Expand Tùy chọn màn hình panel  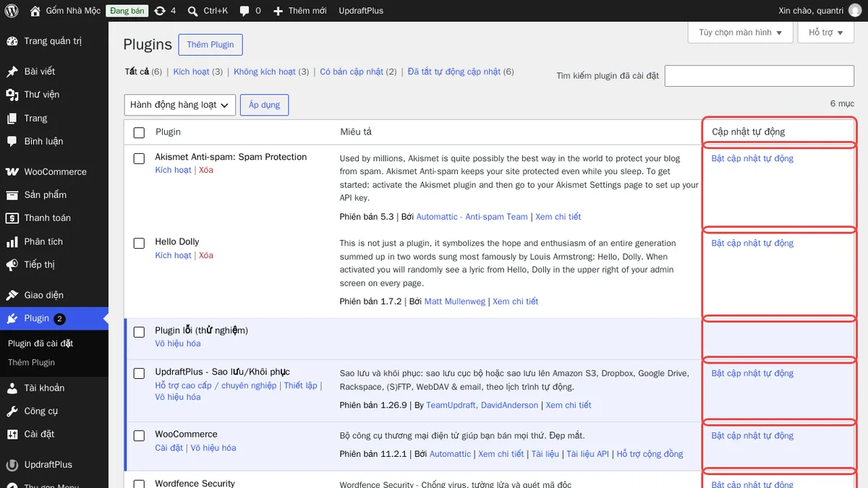740,33
